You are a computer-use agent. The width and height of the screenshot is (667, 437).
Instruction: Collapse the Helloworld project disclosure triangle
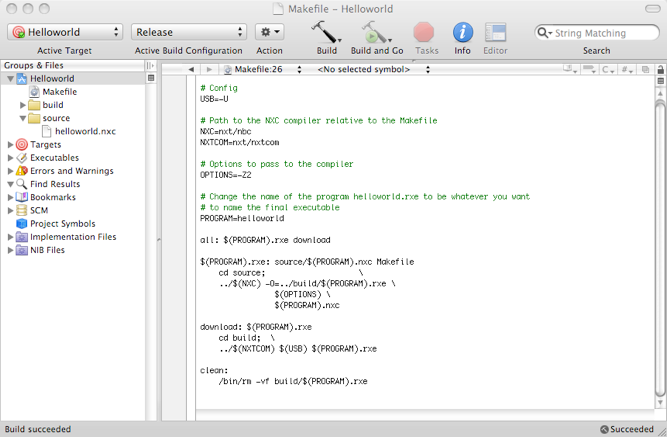[x=11, y=79]
